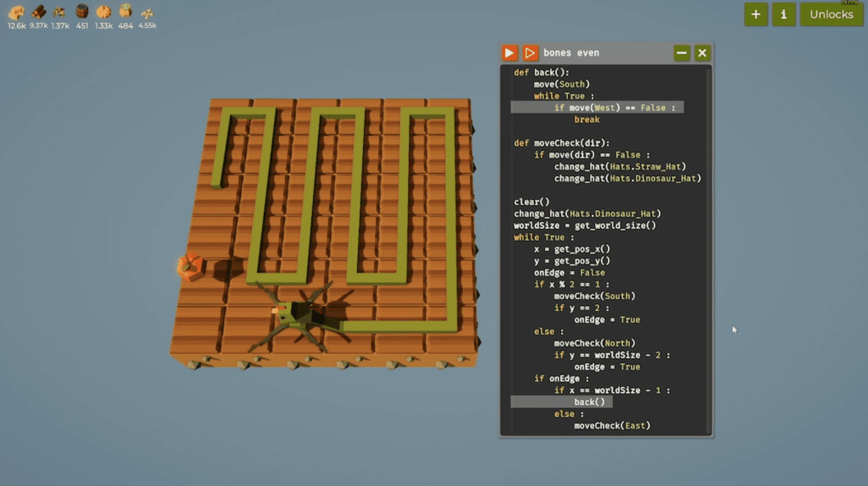Select the carrot resource icon showing 1.37k
Viewport: 868px width, 486px height.
(59, 12)
